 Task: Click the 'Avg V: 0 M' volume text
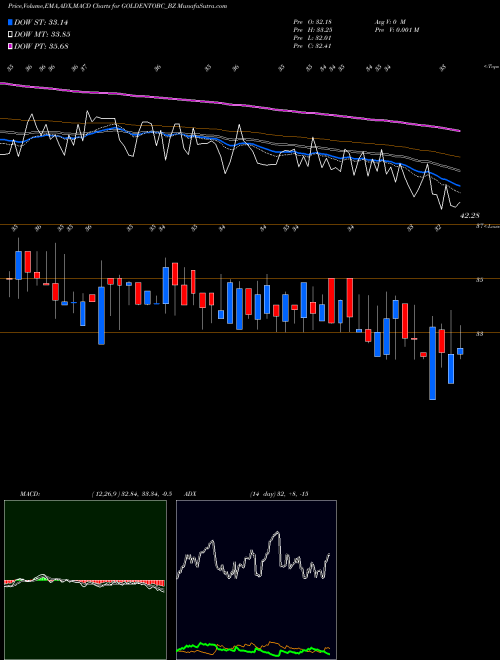pyautogui.click(x=389, y=22)
